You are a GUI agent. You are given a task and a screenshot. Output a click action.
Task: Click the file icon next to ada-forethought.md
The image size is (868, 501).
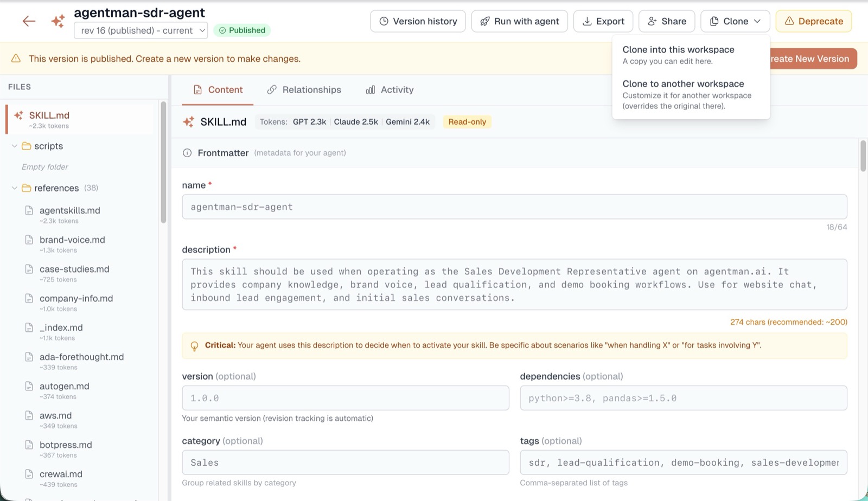pos(29,357)
